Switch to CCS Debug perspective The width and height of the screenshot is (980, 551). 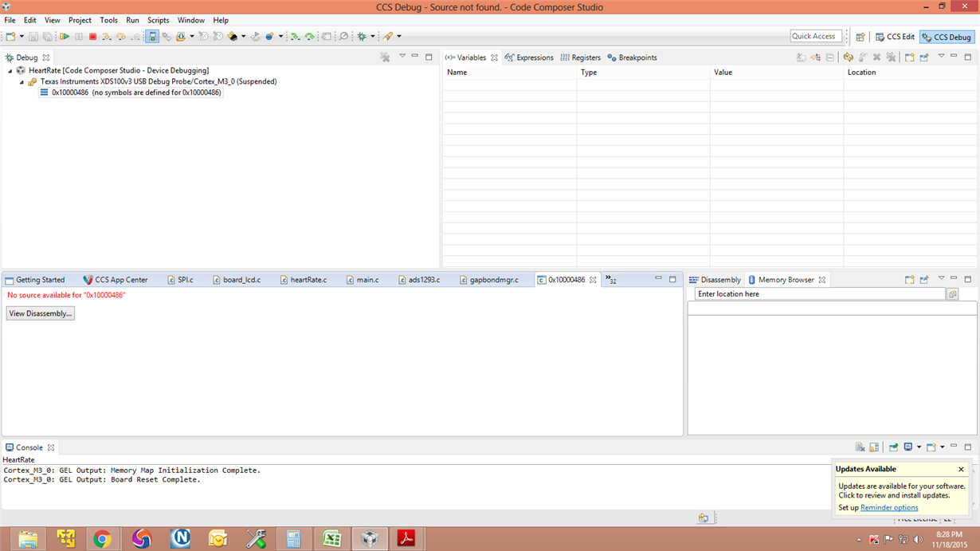tap(947, 37)
